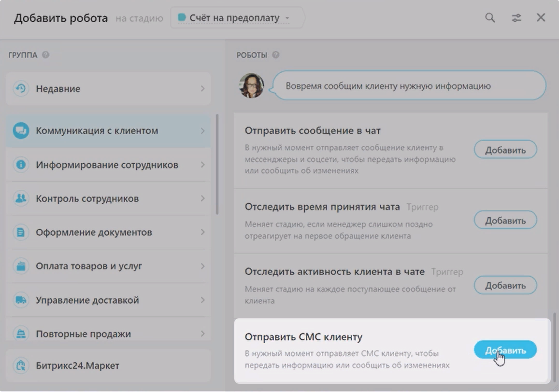
Task: Click help icon next to Роботы
Action: point(275,55)
